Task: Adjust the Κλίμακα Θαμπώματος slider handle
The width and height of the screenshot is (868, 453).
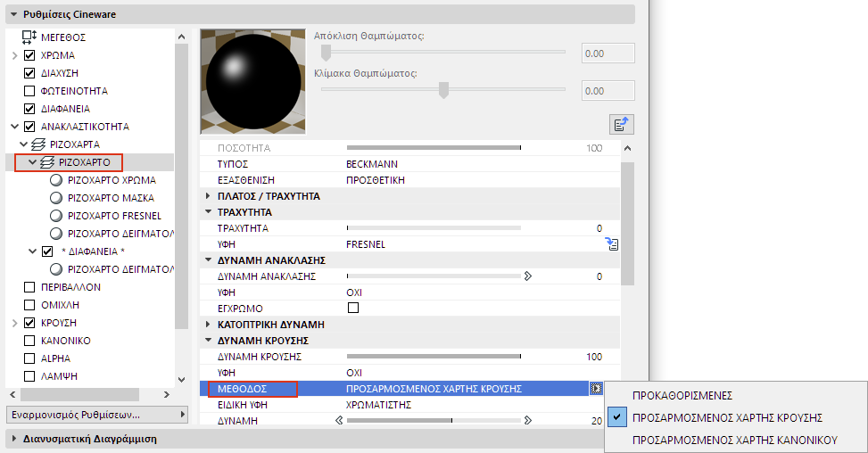Action: tap(443, 89)
